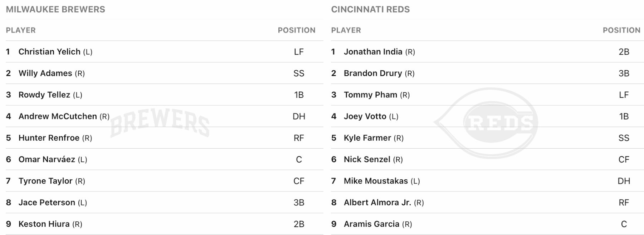Open Keston Hiura player page
This screenshot has height=235, width=644.
coord(44,224)
